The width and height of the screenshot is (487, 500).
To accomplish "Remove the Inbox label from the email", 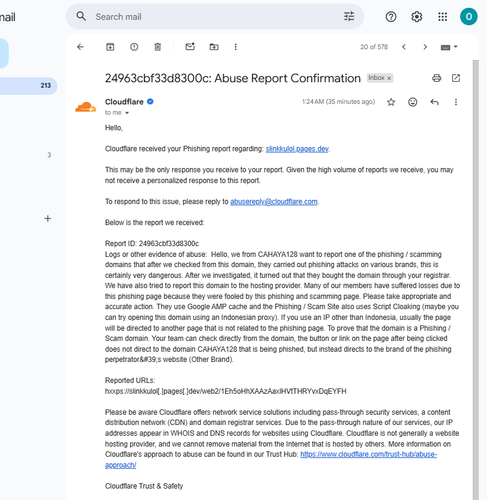I will pos(389,78).
